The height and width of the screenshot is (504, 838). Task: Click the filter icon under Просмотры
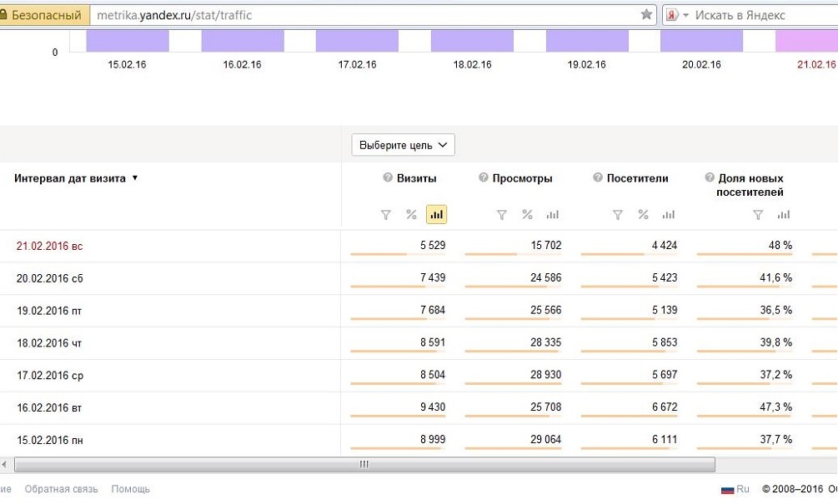click(501, 215)
